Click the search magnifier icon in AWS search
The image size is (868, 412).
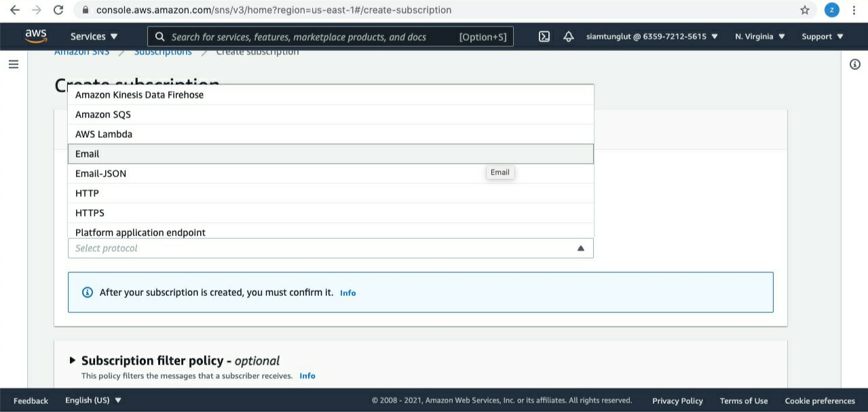tap(160, 37)
